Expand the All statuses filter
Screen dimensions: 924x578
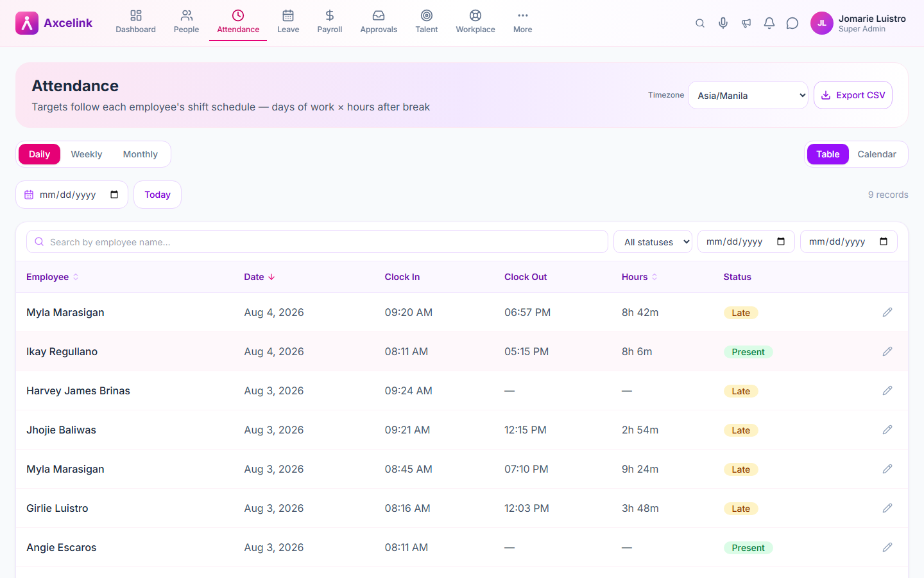[653, 241]
